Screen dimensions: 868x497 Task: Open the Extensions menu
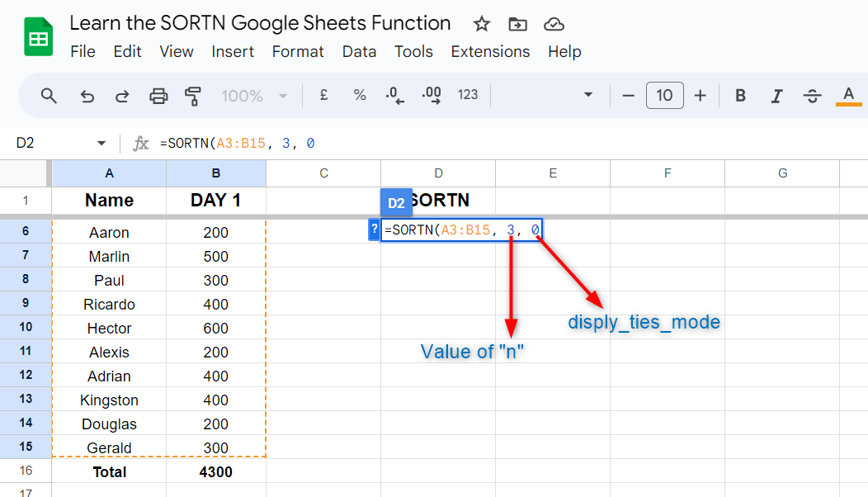tap(490, 51)
